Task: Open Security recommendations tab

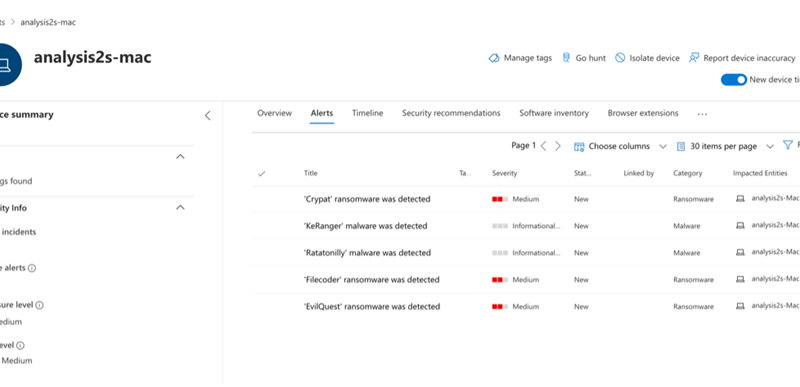Action: point(451,113)
